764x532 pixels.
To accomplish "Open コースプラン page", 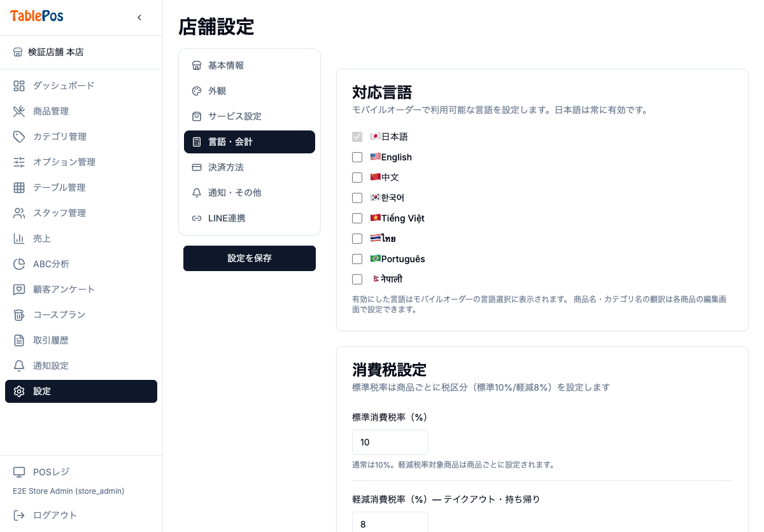I will point(81,315).
